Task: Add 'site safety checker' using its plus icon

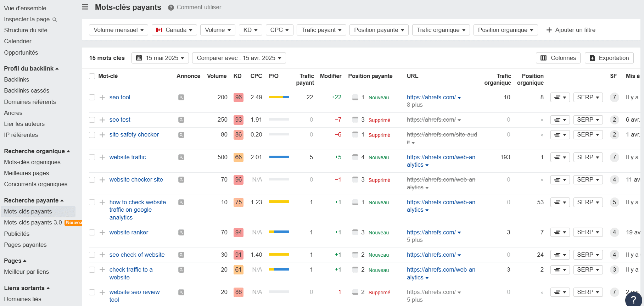Action: [x=102, y=135]
